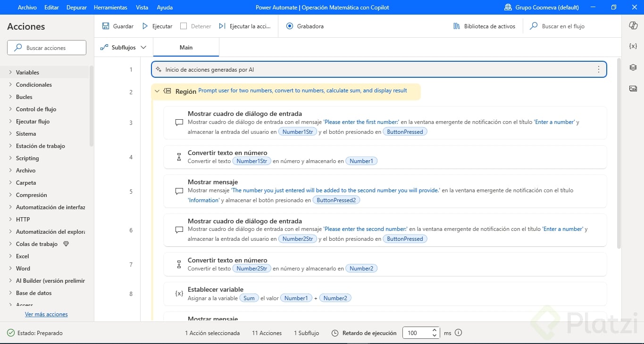Click the Sum variable pill

coord(249,298)
